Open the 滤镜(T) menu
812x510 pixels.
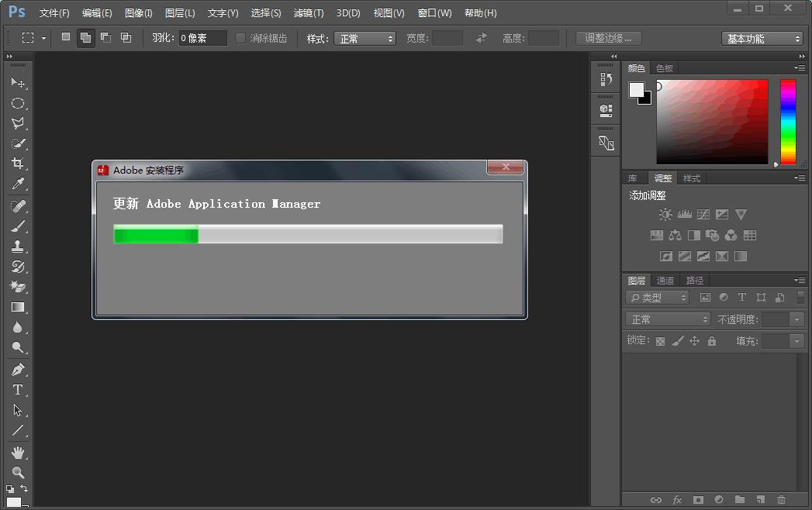308,13
